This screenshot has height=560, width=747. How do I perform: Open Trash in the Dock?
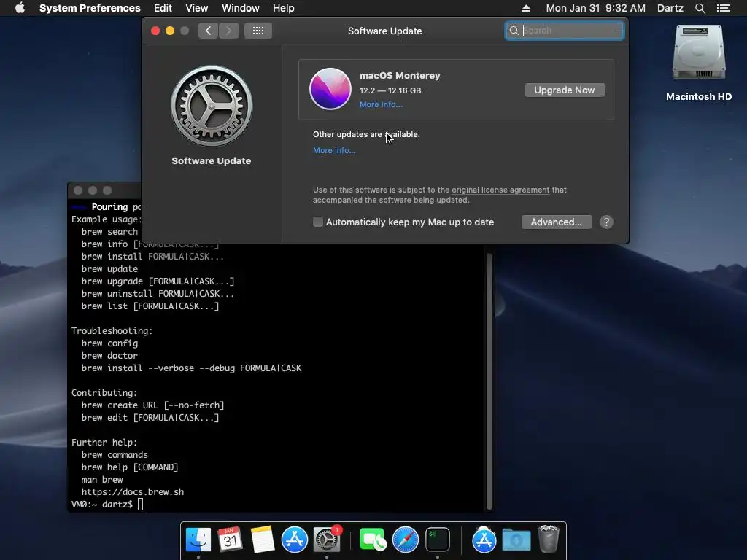tap(549, 539)
